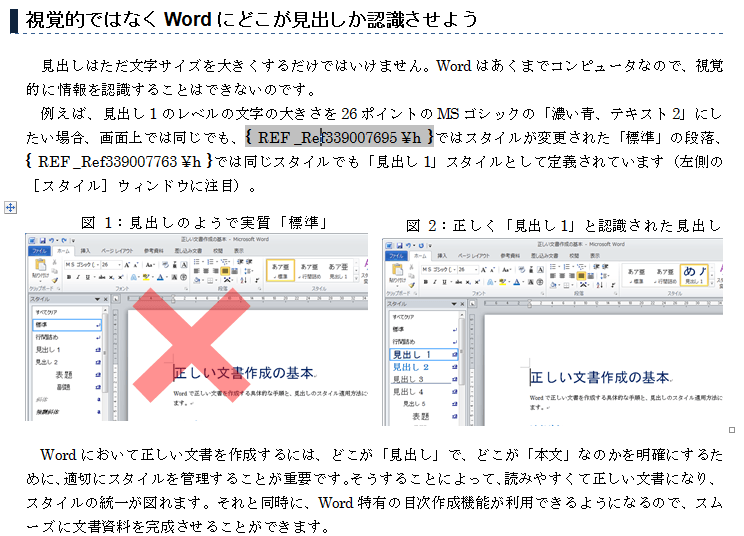This screenshot has height=536, width=744.
Task: Select 見出し 1 in Figure 1's style list
Action: (x=67, y=350)
